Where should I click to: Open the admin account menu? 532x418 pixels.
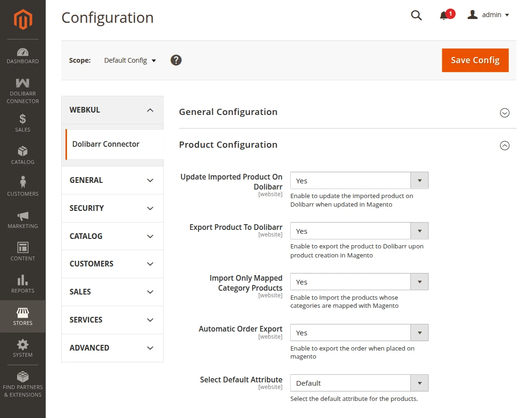(488, 15)
